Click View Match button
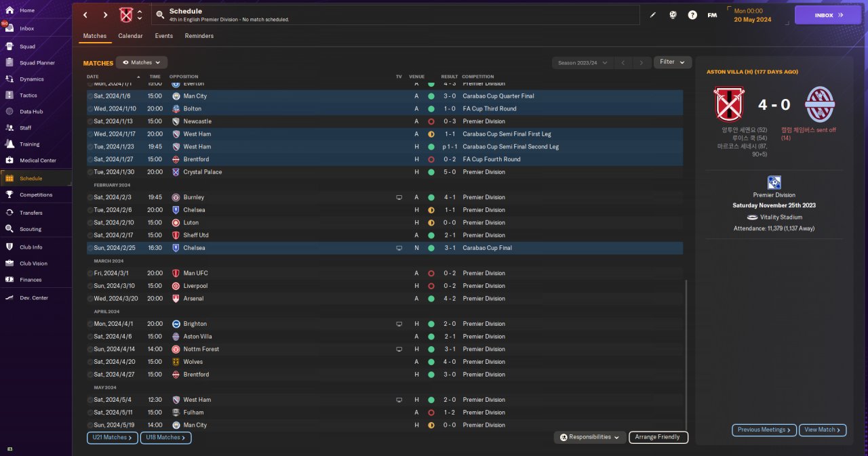The height and width of the screenshot is (456, 868). [x=823, y=430]
